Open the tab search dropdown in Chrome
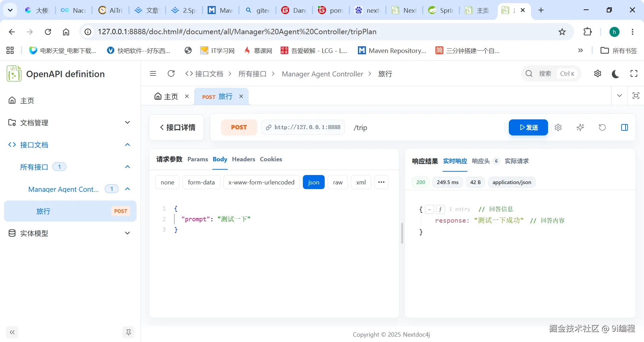Screen dimensions: 644x342 click(10, 10)
